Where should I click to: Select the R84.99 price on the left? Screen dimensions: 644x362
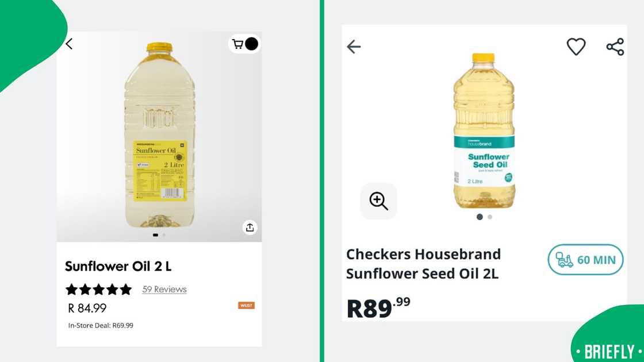[86, 308]
